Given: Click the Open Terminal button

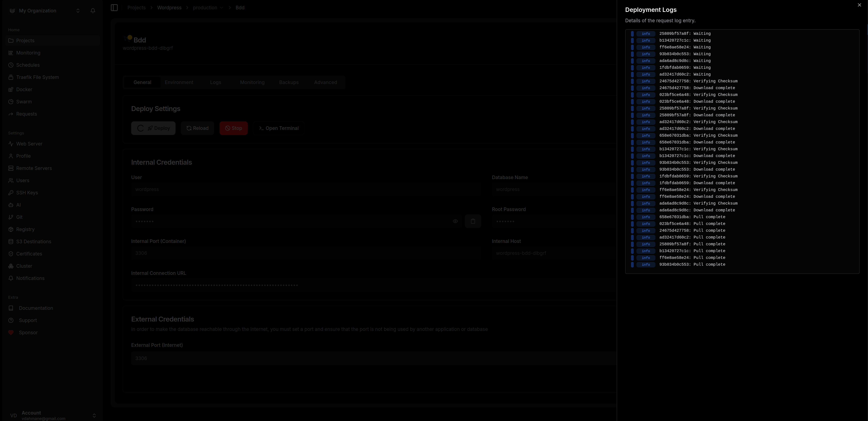Looking at the screenshot, I should (x=279, y=128).
